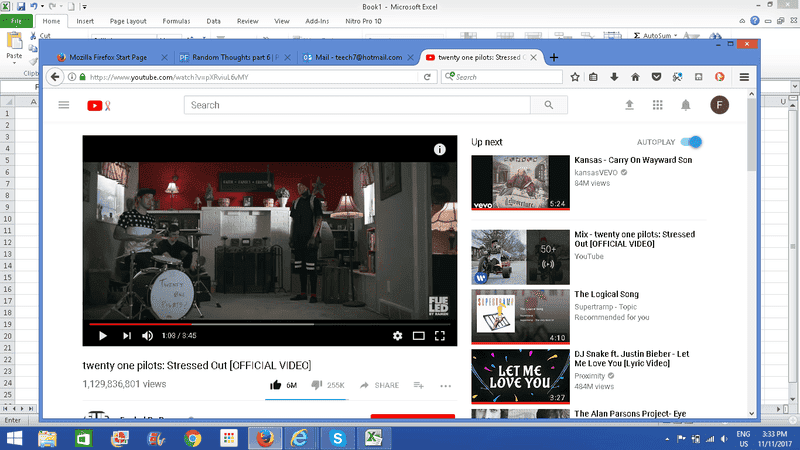Click Excel Paste button

(14, 46)
